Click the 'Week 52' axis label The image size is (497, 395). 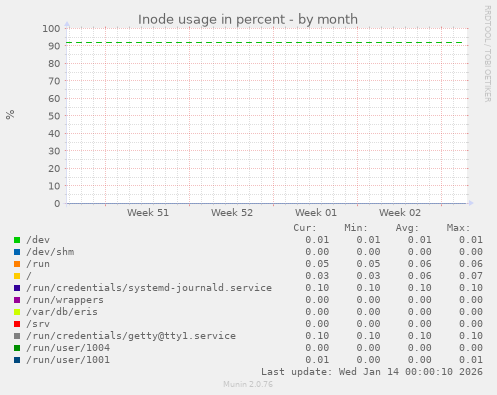coord(232,213)
